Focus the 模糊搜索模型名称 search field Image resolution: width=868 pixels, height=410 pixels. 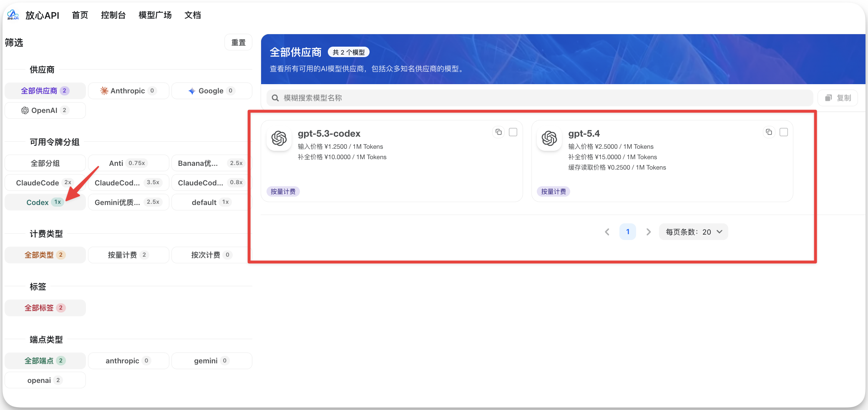[x=540, y=98]
